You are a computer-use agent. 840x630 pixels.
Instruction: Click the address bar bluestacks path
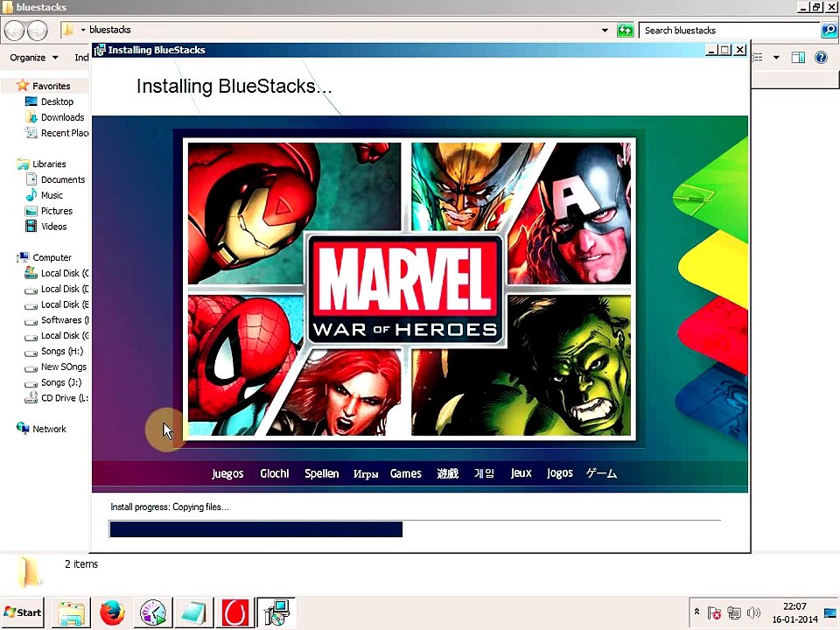110,30
